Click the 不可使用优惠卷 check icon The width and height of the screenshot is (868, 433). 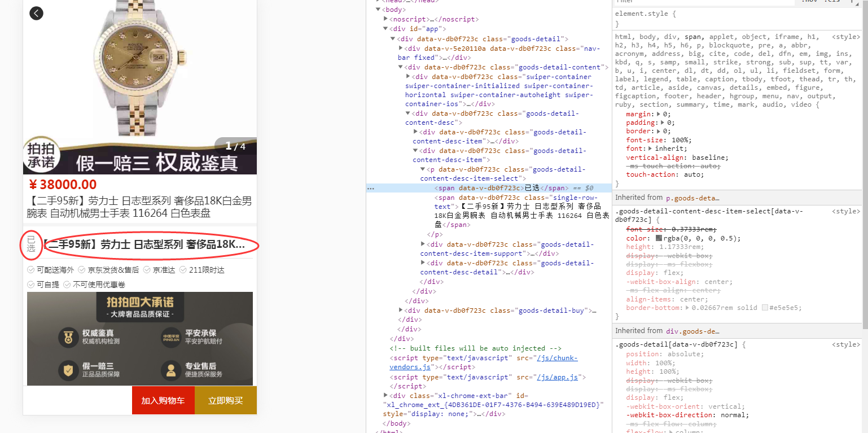[x=67, y=285]
